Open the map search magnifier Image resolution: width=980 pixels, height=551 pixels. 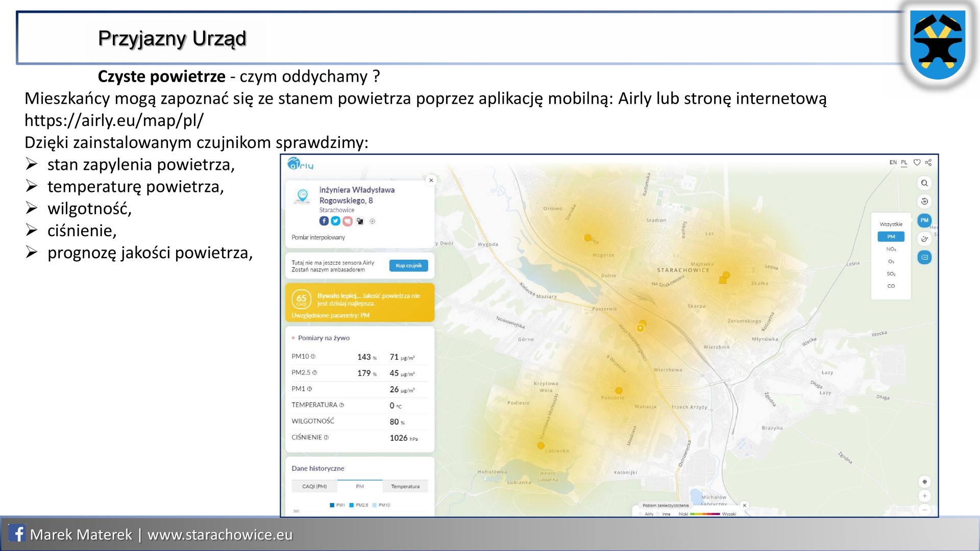click(924, 183)
